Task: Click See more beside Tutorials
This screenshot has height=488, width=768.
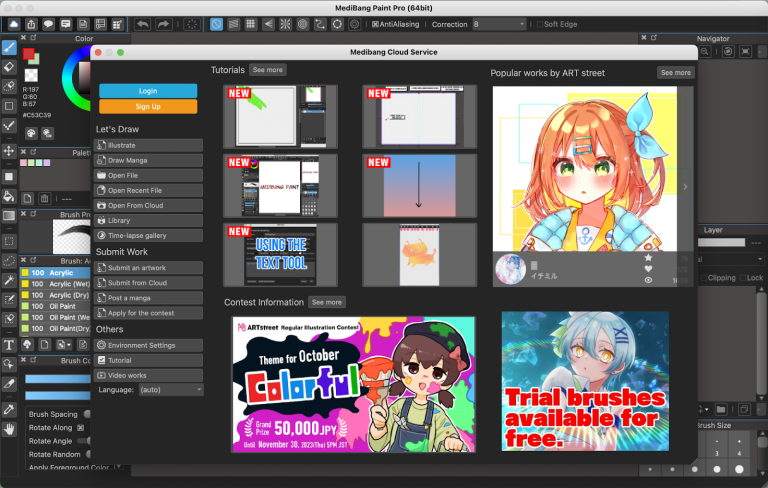Action: 267,70
